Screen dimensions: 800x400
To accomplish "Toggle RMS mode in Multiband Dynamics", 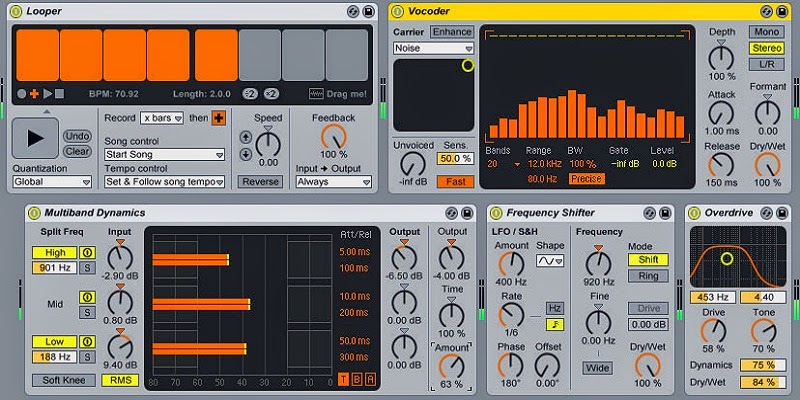I will (120, 380).
